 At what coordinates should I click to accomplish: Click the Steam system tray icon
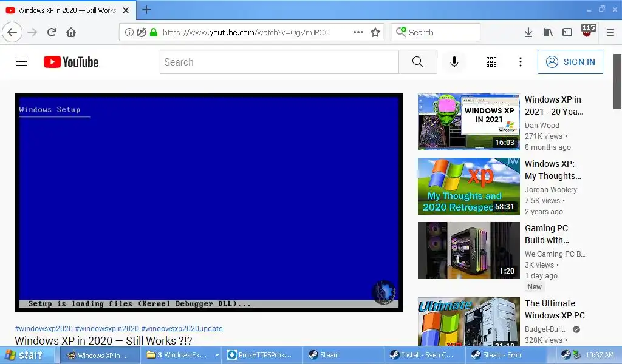[566, 355]
